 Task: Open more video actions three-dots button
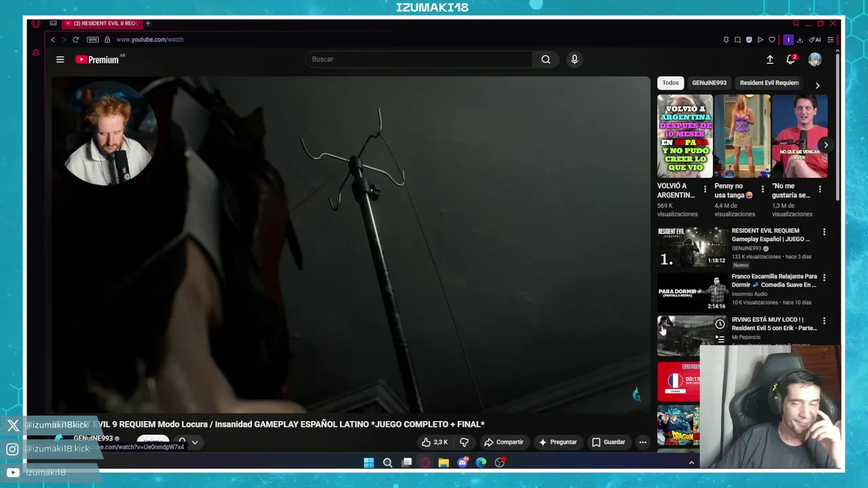coord(643,442)
